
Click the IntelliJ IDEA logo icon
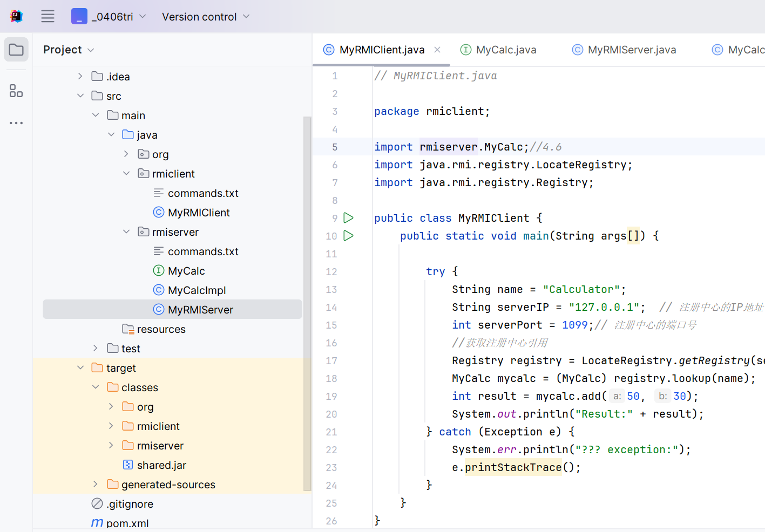click(16, 16)
